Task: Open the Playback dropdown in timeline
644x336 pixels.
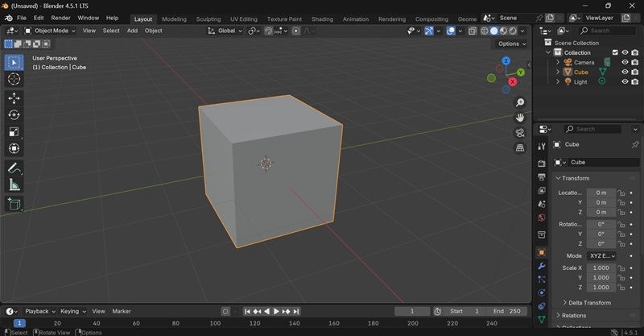Action: (x=39, y=311)
